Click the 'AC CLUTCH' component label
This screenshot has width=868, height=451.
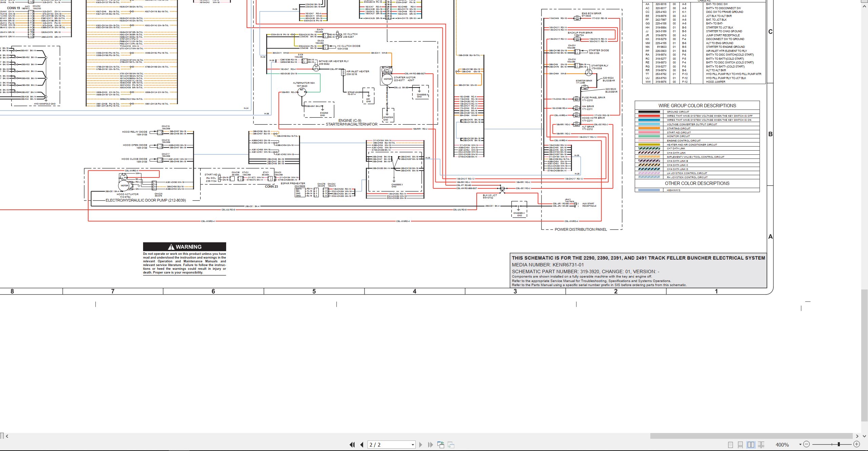coord(350,34)
